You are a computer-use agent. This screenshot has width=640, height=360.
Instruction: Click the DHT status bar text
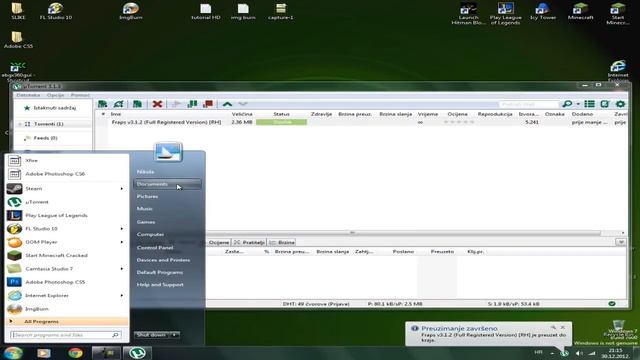316,304
